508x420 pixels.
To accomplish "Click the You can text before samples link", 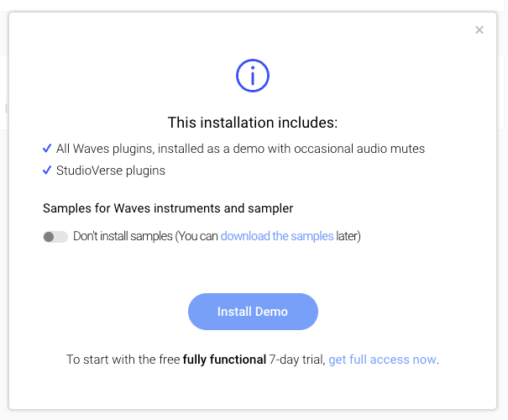I will pos(196,236).
